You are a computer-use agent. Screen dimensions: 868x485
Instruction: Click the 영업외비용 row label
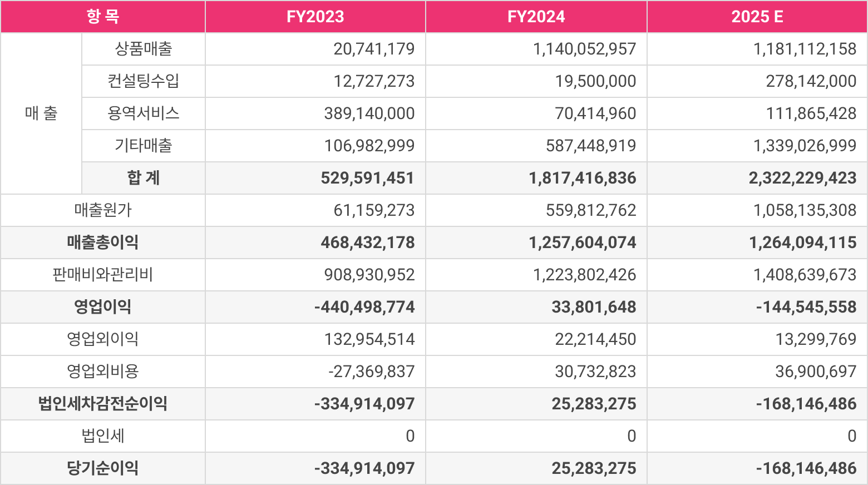point(103,372)
